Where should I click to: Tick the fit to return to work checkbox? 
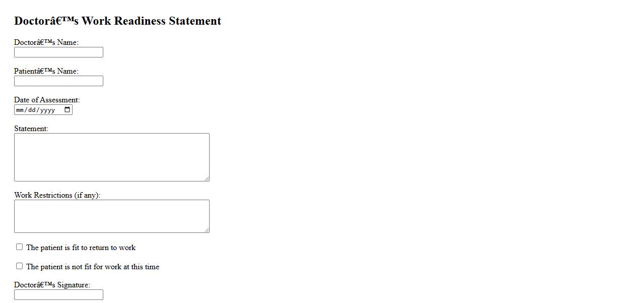(20, 247)
